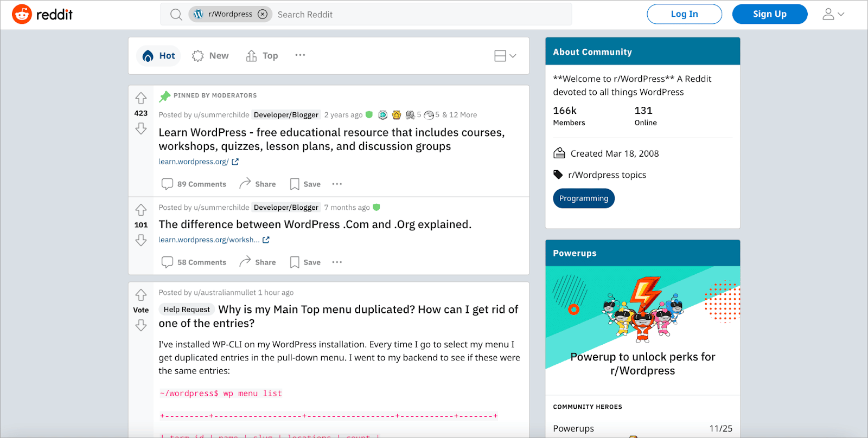
Task: Save the .Com and .Org post
Action: click(x=305, y=262)
